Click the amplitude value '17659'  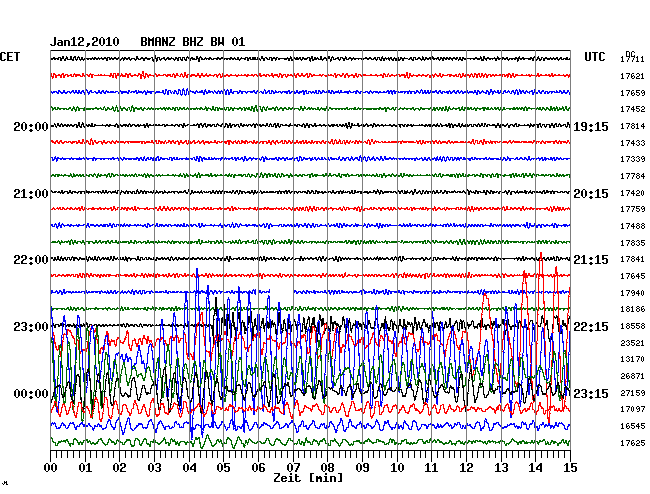[633, 93]
